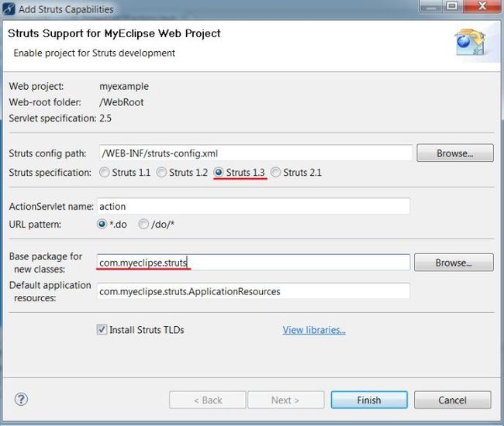This screenshot has width=504, height=426.
Task: Click the help question mark icon
Action: (x=21, y=400)
